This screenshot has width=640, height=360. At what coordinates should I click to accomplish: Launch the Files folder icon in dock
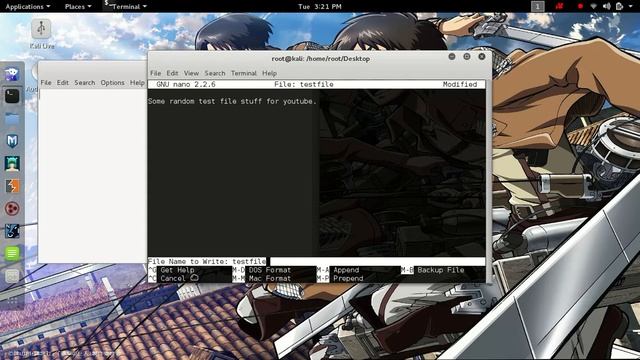(12, 119)
